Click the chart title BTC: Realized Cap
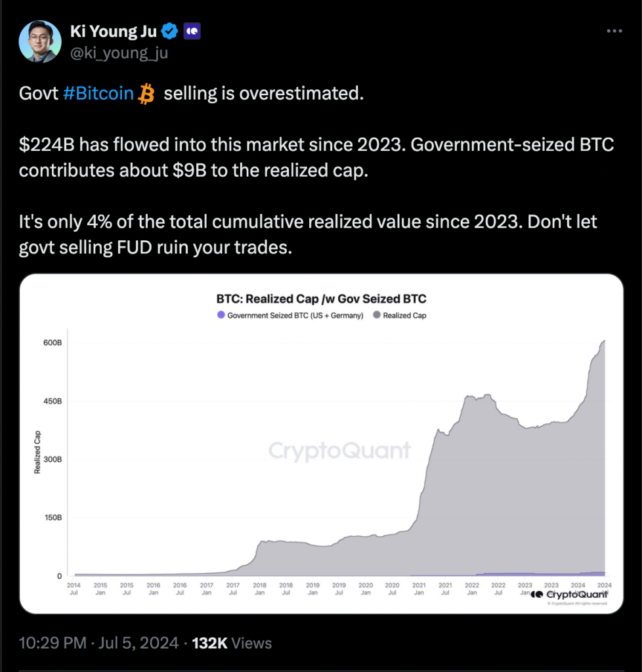The width and height of the screenshot is (642, 672). (x=321, y=299)
